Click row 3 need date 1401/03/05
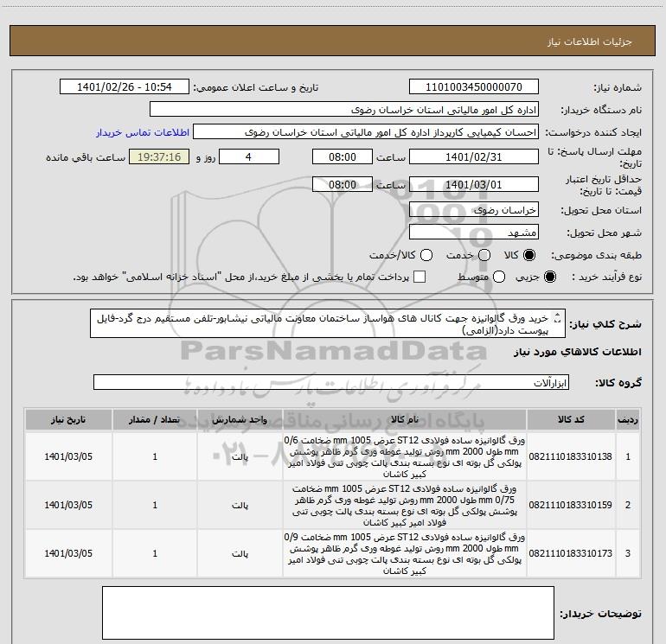 68,553
